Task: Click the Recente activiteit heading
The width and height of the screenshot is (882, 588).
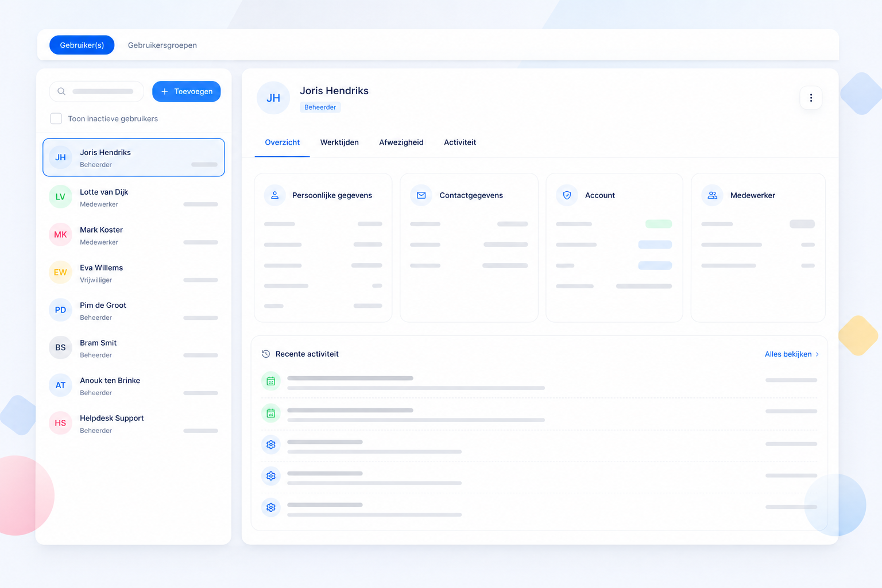Action: tap(307, 354)
